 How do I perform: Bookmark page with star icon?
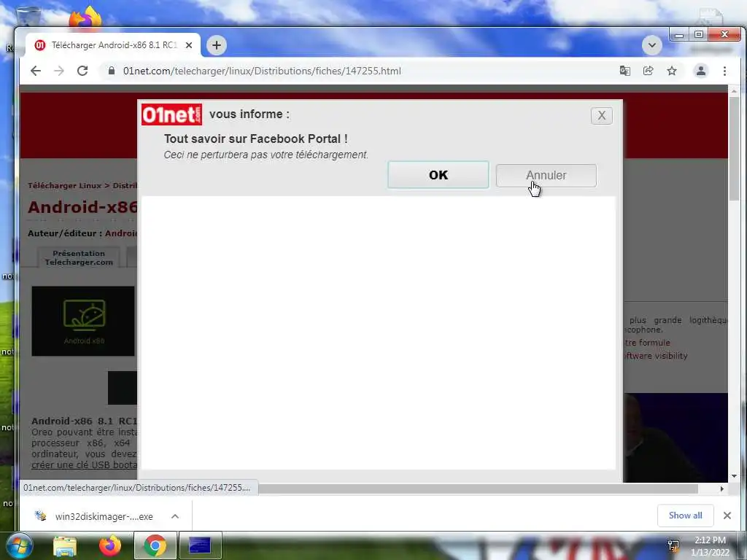coord(672,71)
